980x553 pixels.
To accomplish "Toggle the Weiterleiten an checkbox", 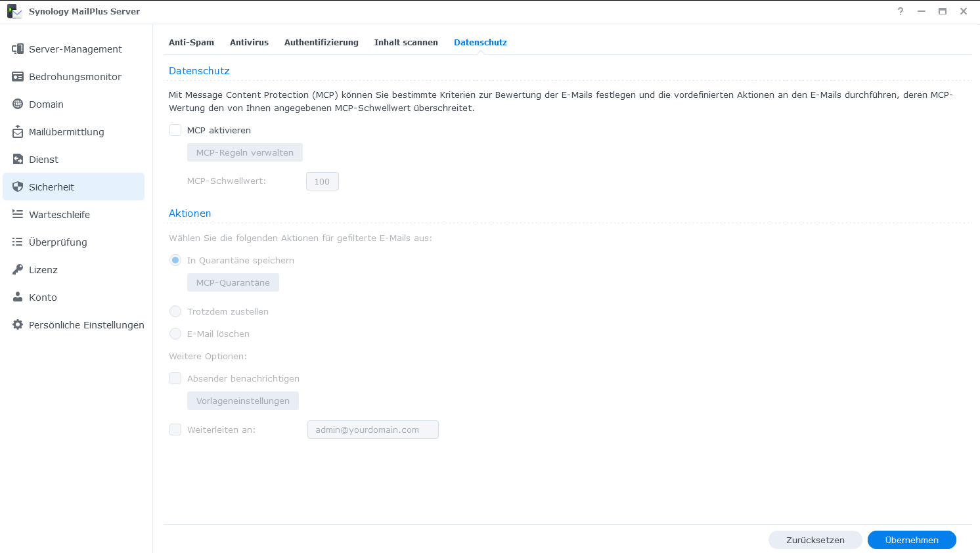I will pos(175,430).
